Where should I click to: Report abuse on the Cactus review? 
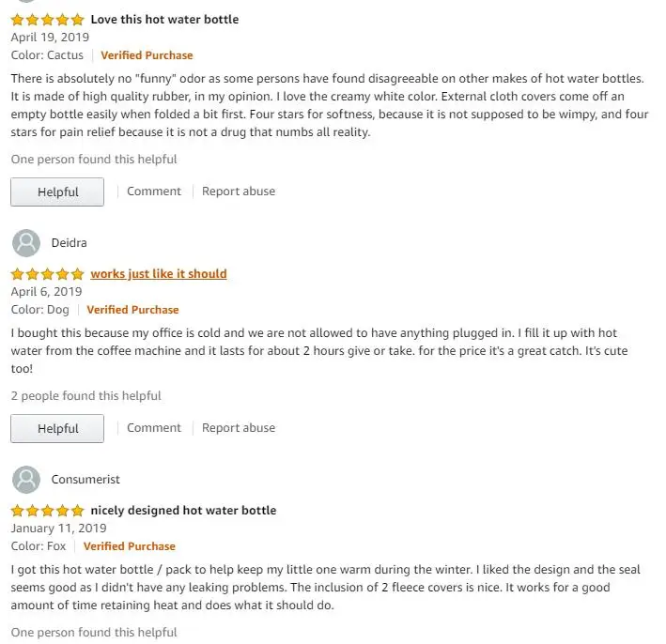239,192
